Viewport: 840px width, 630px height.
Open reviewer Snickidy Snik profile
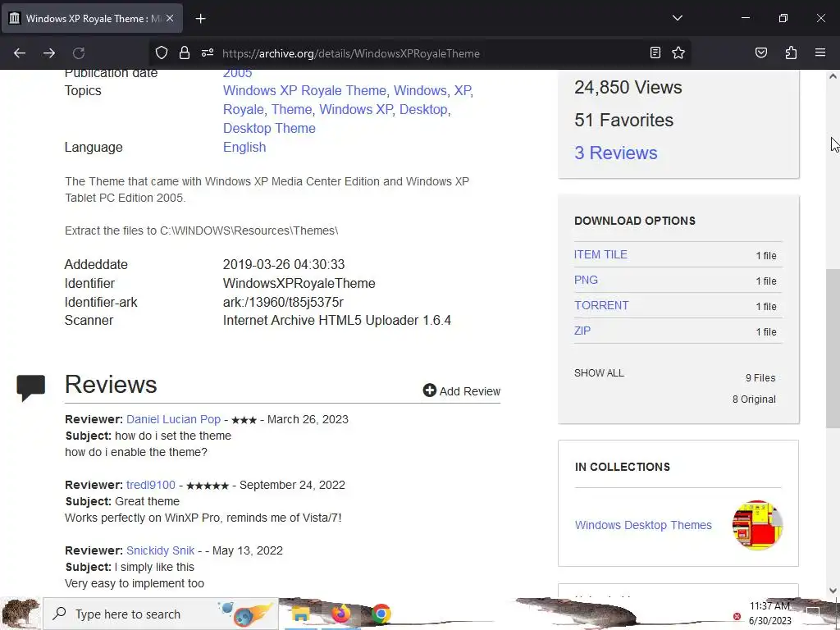(160, 550)
